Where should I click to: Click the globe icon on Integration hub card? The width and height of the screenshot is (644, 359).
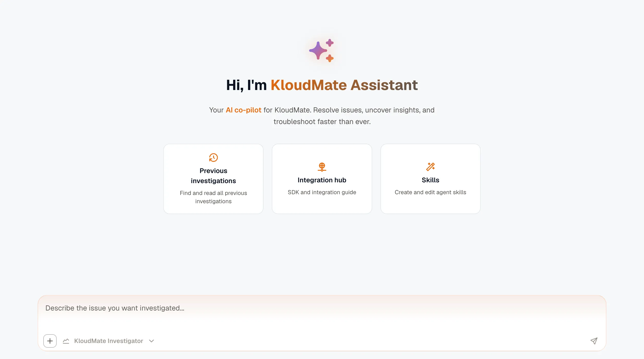(x=322, y=167)
